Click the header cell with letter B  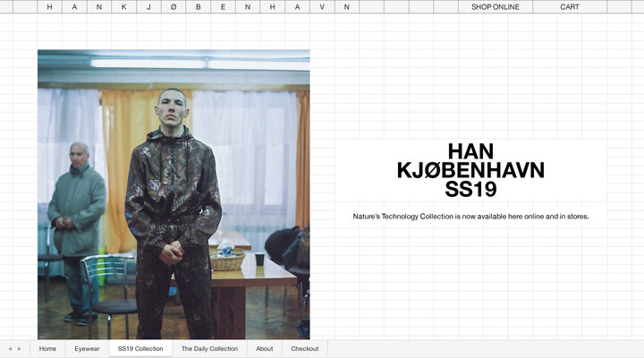point(199,6)
